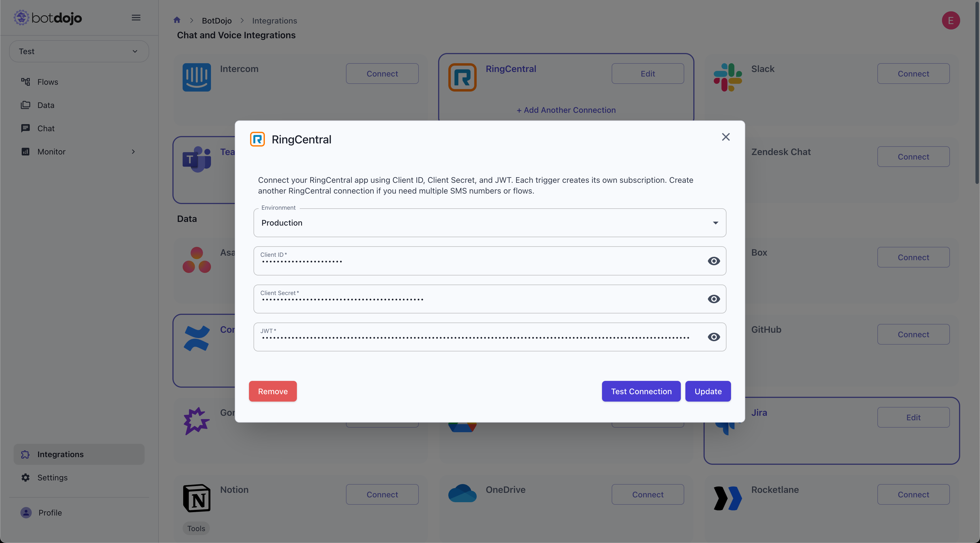Collapse sidebar with hamburger menu icon

pos(136,18)
